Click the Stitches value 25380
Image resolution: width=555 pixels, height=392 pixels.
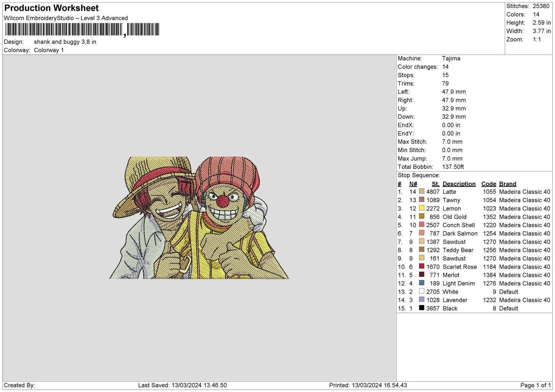click(541, 6)
